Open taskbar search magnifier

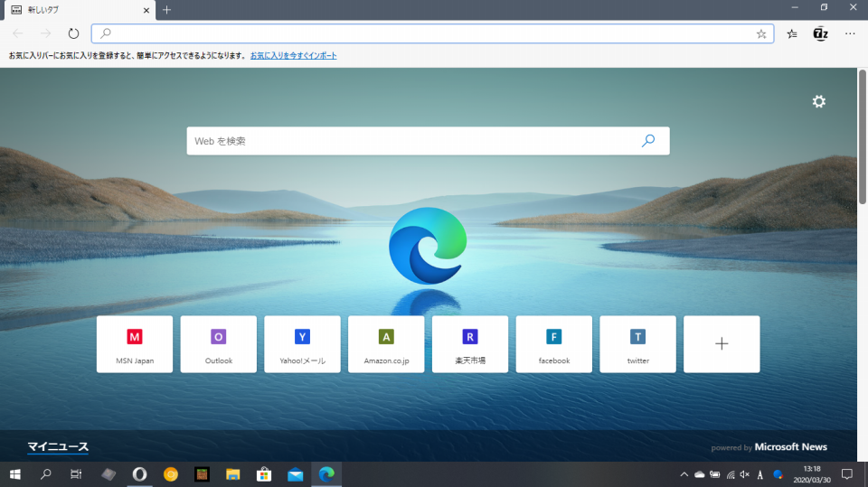pyautogui.click(x=46, y=474)
